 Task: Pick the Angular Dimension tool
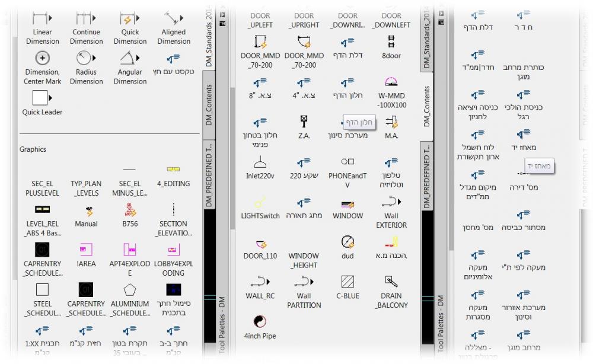[x=127, y=58]
